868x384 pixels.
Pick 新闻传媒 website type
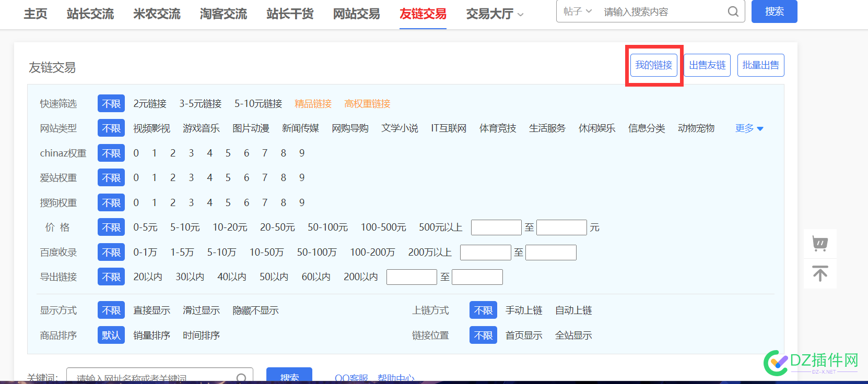(x=300, y=128)
